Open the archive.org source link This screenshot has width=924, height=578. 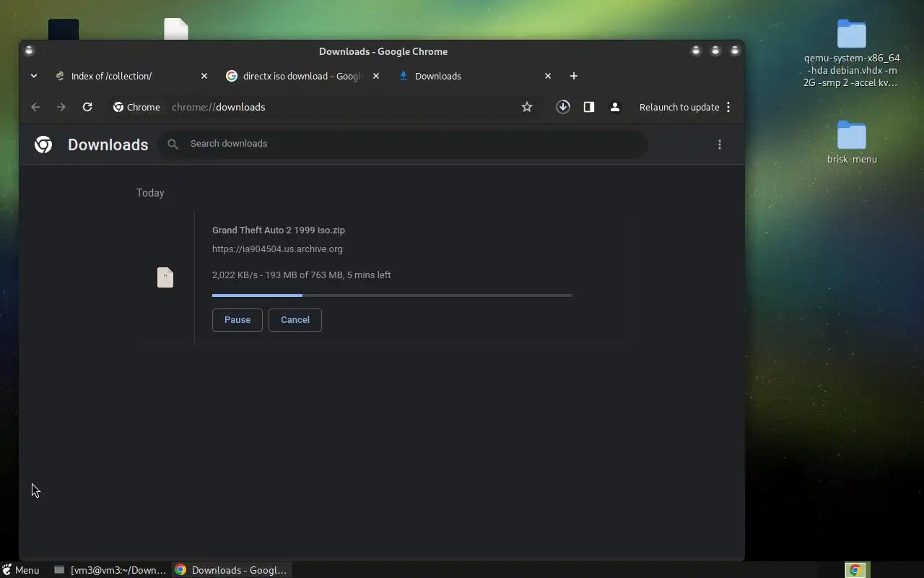[x=277, y=249]
